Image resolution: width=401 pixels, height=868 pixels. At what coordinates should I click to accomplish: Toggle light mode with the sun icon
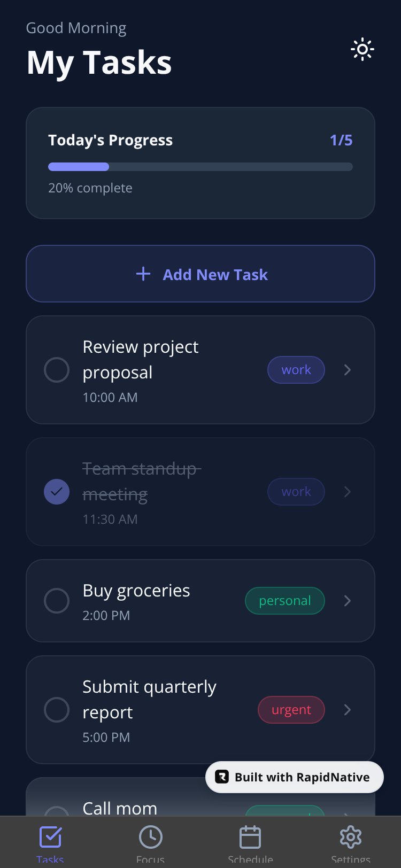tap(363, 49)
